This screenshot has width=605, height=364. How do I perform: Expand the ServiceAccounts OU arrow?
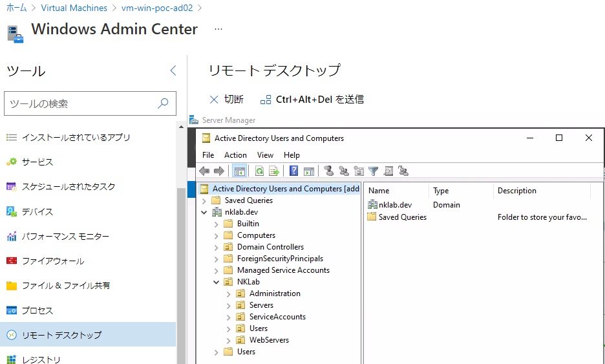(229, 317)
